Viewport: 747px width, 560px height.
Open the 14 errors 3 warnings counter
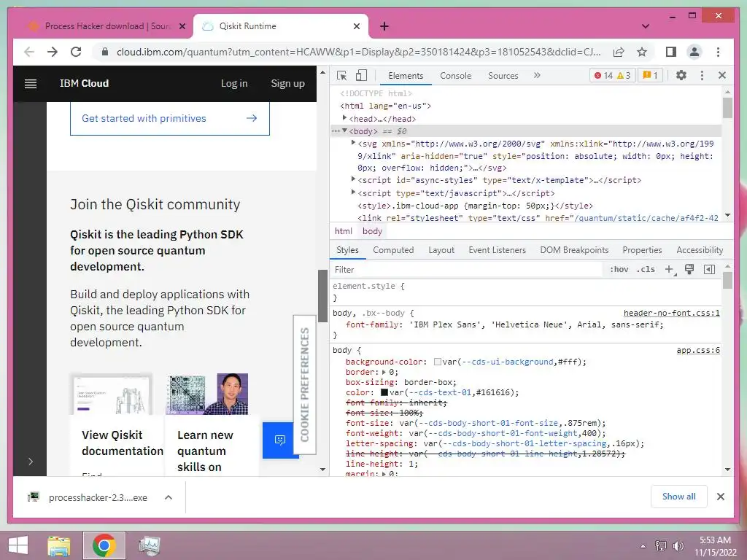coord(613,75)
